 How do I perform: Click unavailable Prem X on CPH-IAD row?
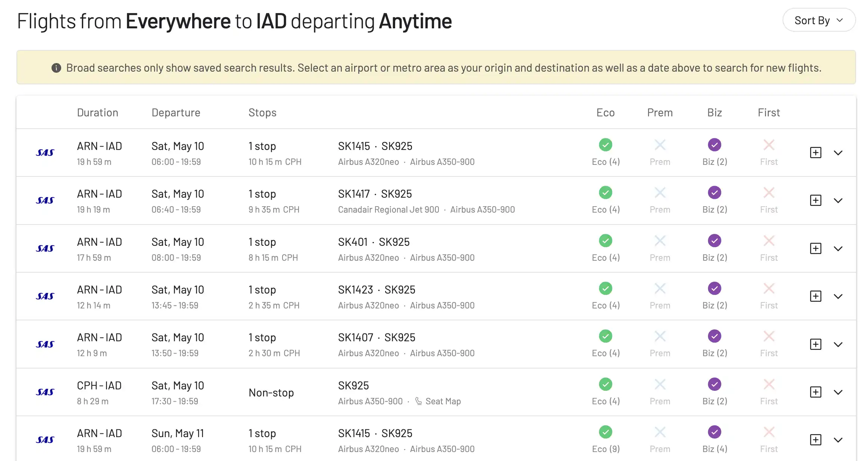(x=660, y=384)
